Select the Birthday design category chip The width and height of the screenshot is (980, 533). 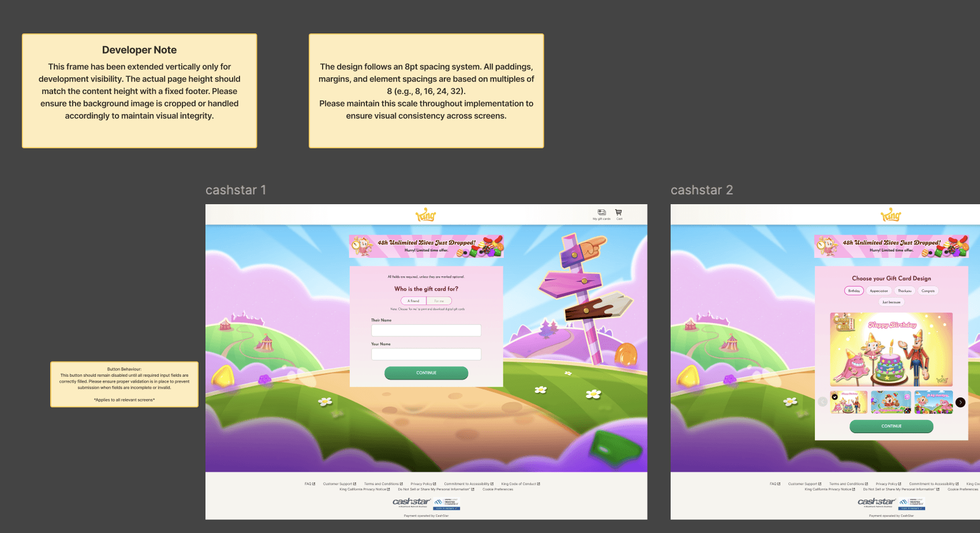pyautogui.click(x=854, y=291)
